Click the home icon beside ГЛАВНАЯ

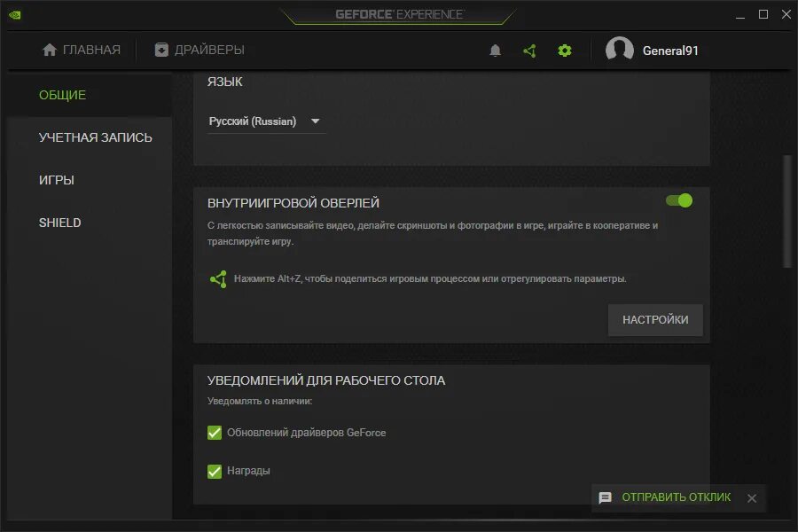50,50
